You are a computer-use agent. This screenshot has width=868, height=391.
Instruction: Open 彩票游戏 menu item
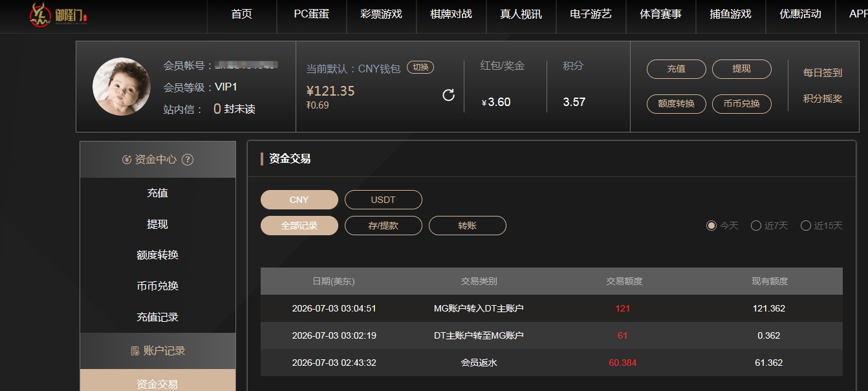tap(382, 14)
